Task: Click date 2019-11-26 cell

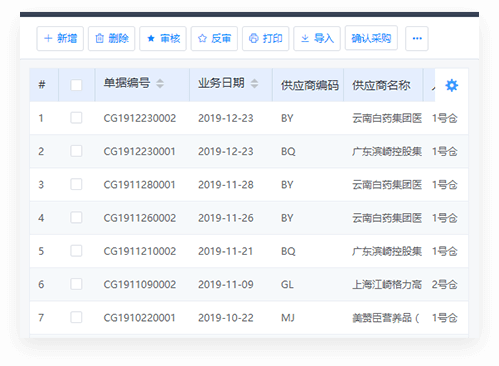Action: pos(226,218)
